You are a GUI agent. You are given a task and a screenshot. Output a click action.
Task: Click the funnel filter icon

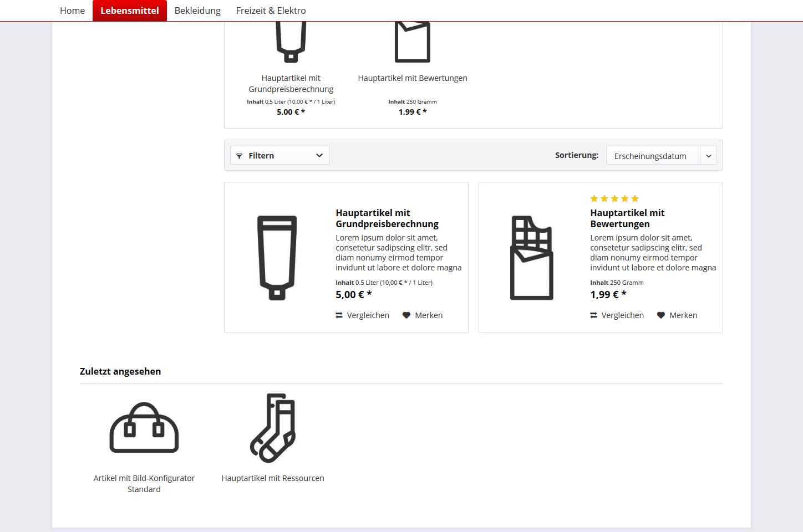(x=239, y=156)
